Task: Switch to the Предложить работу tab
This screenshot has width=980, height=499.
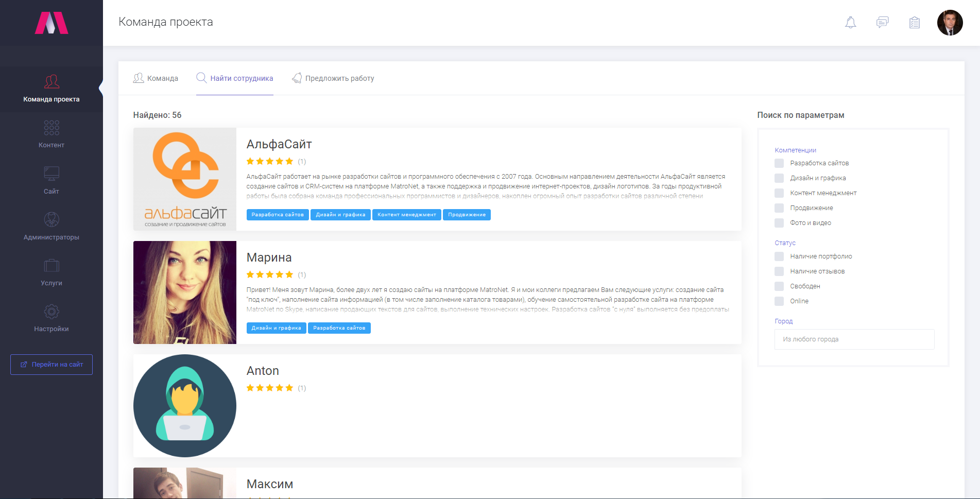Action: click(x=333, y=78)
